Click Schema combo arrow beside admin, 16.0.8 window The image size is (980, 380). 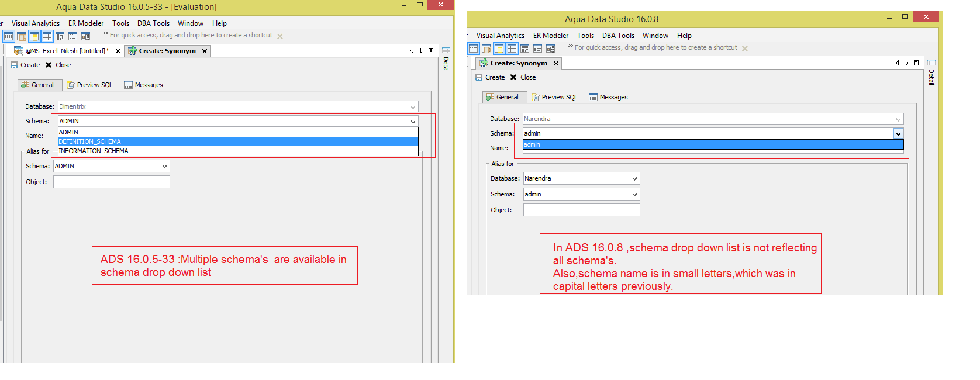(x=898, y=134)
